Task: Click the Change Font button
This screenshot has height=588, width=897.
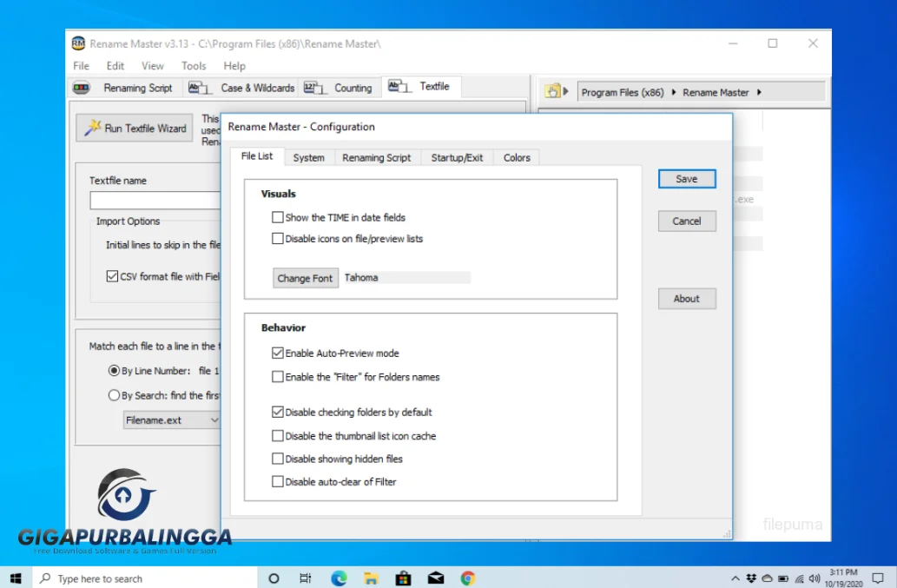Action: (x=305, y=278)
